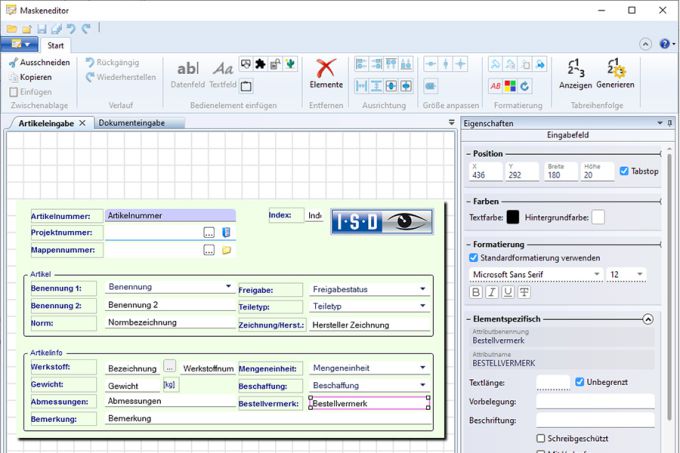Click the underline formatting button

coord(508,292)
